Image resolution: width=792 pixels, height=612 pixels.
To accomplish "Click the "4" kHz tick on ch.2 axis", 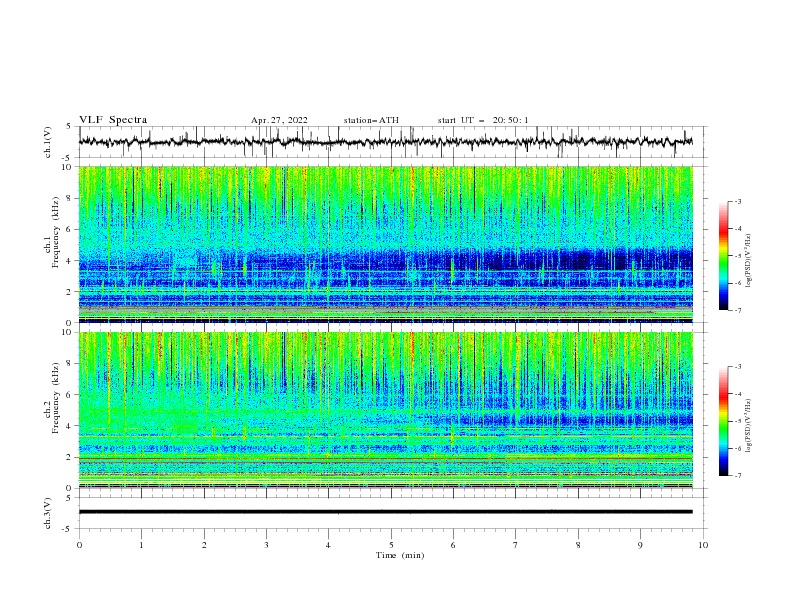I will tap(70, 426).
